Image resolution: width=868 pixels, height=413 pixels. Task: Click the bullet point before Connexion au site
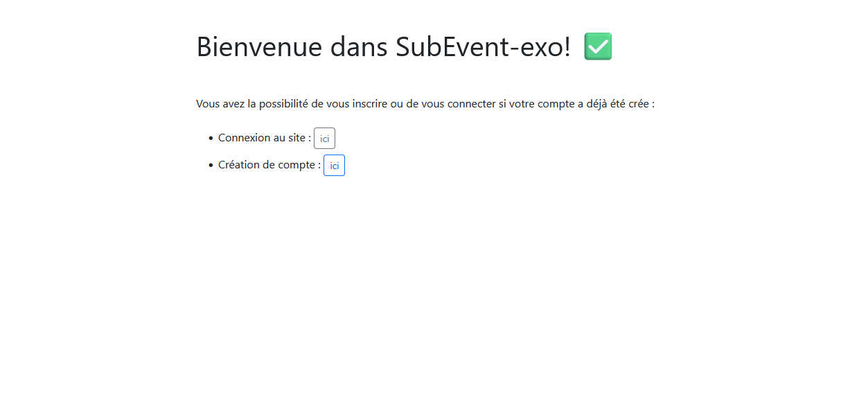(x=210, y=138)
